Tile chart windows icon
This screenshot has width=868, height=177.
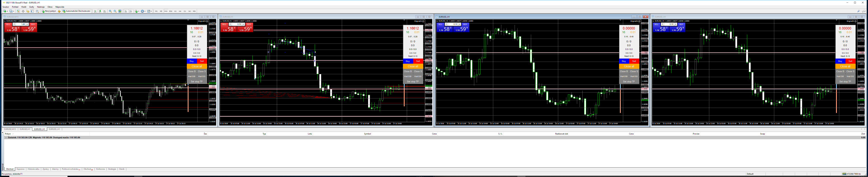120,11
